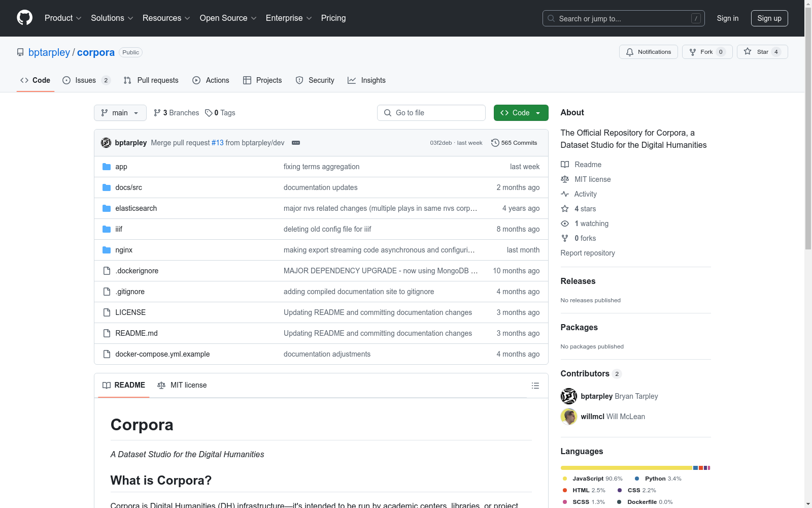This screenshot has width=812, height=508.
Task: Open the Security tab
Action: 315,80
